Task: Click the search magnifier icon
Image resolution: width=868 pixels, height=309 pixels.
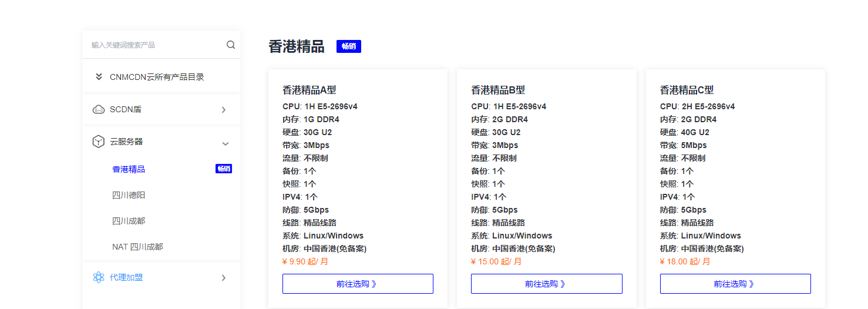Action: (x=231, y=45)
